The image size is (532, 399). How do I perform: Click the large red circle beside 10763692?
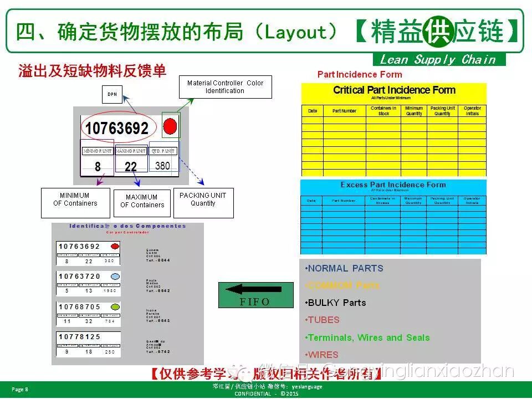170,126
